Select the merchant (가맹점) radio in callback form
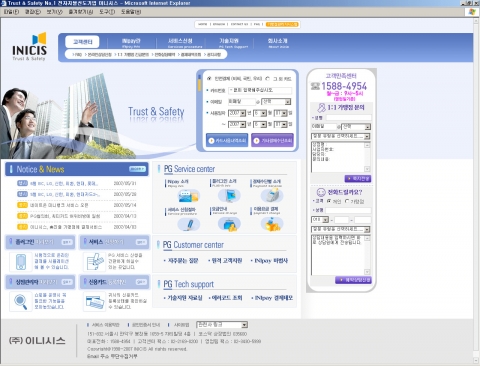Viewport: 480px width, 366px height. click(347, 201)
